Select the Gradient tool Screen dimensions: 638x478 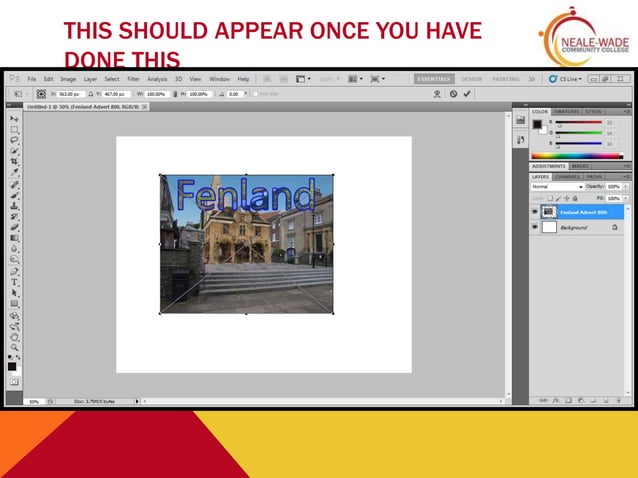point(14,238)
